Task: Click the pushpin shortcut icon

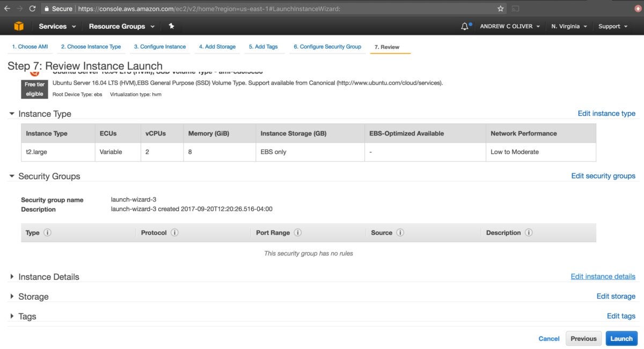Action: point(171,26)
